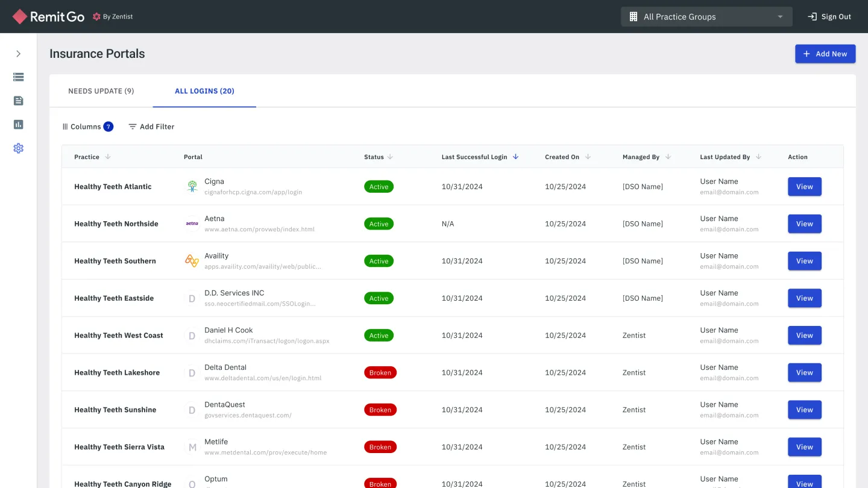Image resolution: width=868 pixels, height=488 pixels.
Task: View the Healthy Teeth Northside login
Action: coord(804,224)
